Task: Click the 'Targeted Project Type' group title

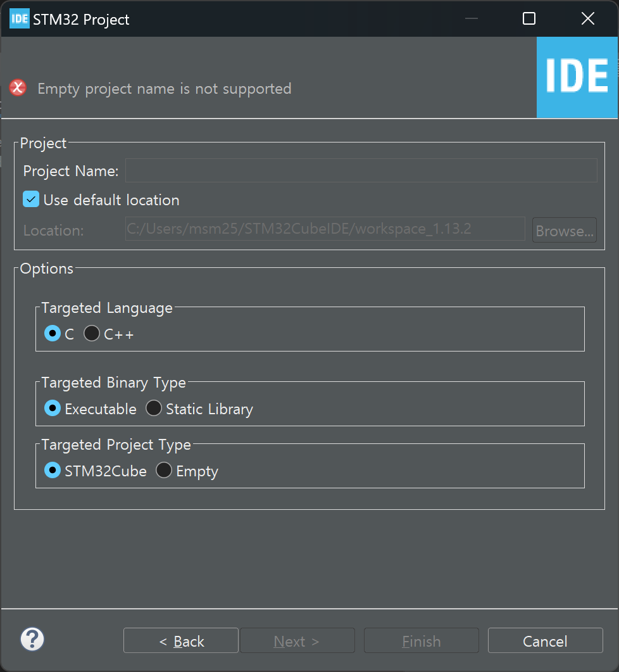Action: [x=116, y=445]
